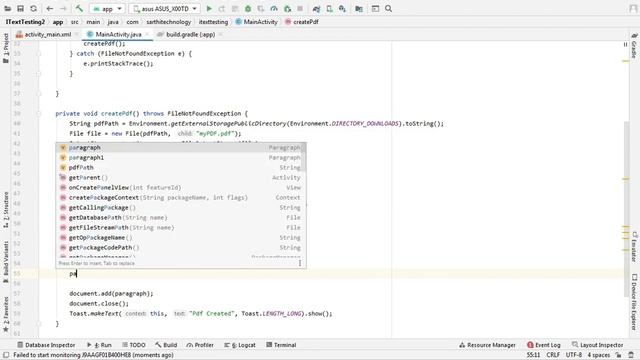Viewport: 640px width, 360px height.
Task: Open the Build tool window
Action: point(166,345)
